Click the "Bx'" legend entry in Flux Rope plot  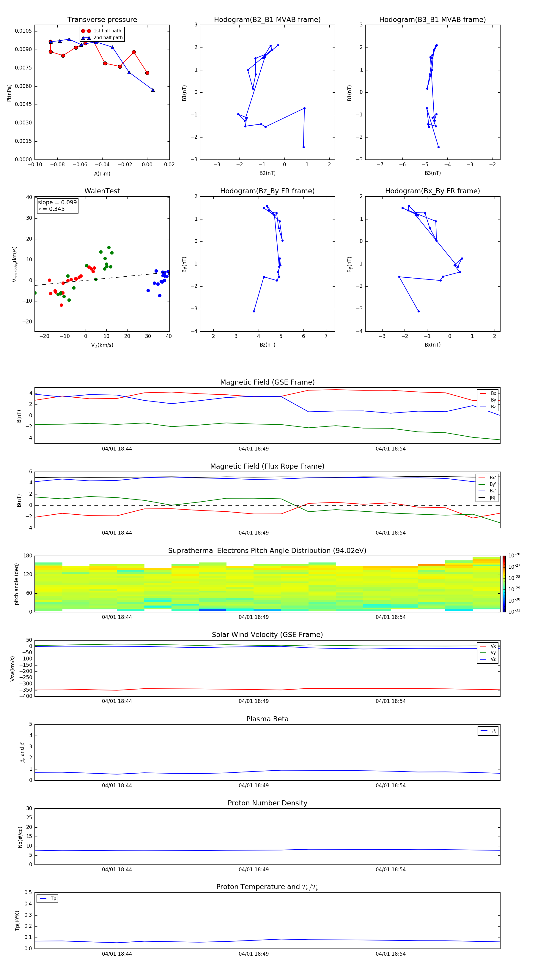(487, 478)
